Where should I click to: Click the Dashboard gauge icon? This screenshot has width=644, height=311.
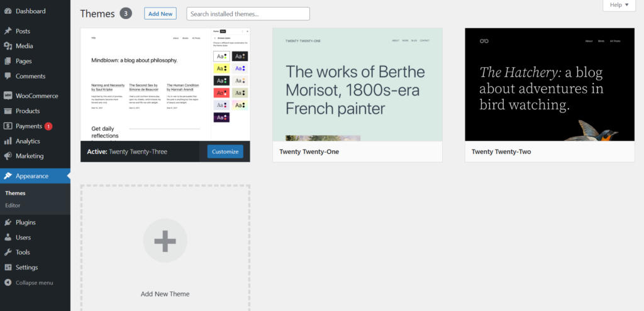[8, 11]
